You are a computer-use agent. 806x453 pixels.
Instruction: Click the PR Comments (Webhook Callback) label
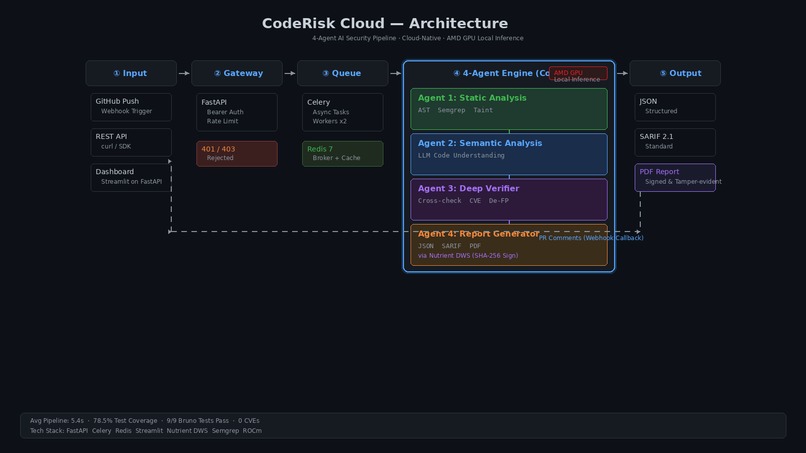pyautogui.click(x=591, y=238)
